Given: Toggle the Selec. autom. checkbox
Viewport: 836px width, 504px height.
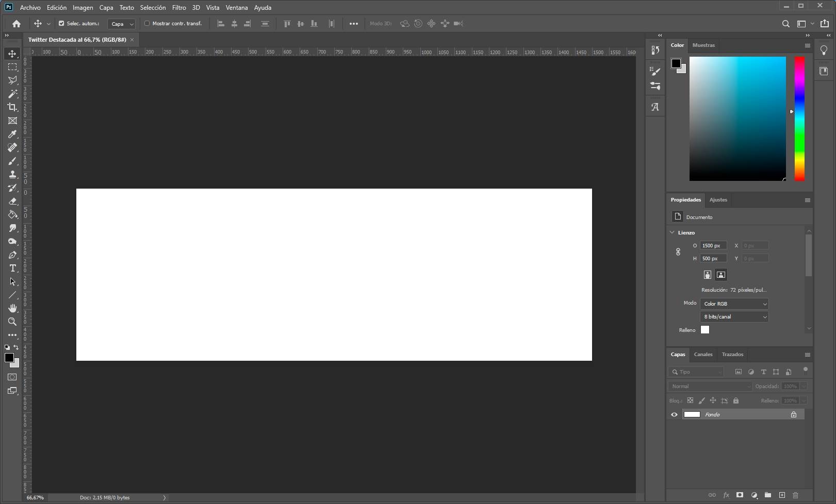Looking at the screenshot, I should click(x=61, y=24).
